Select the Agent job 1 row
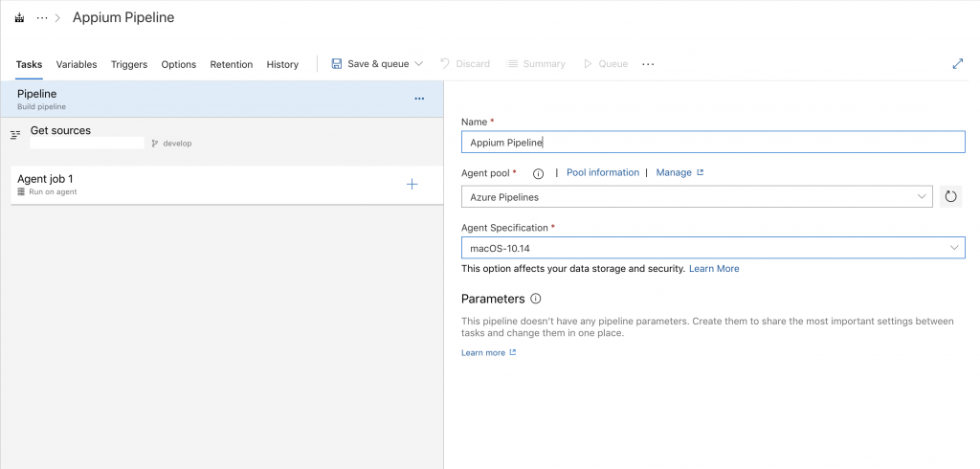Image resolution: width=980 pixels, height=469 pixels. point(227,185)
